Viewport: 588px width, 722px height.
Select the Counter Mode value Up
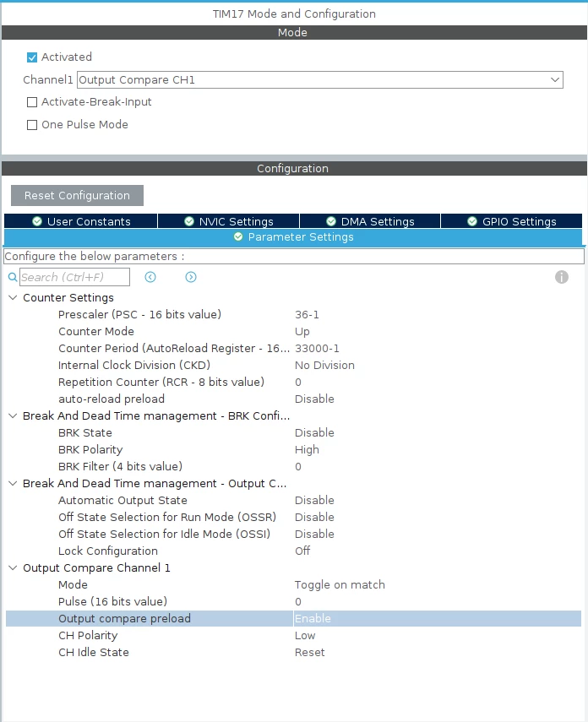coord(302,332)
